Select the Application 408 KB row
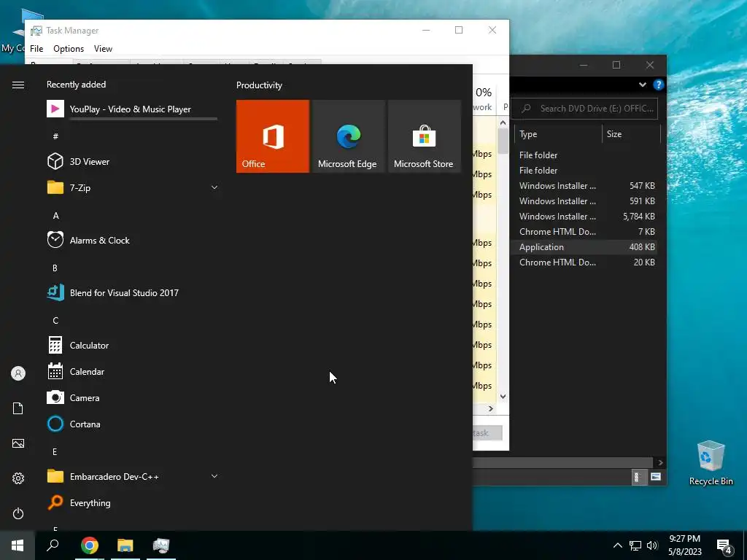This screenshot has height=560, width=747. [585, 247]
